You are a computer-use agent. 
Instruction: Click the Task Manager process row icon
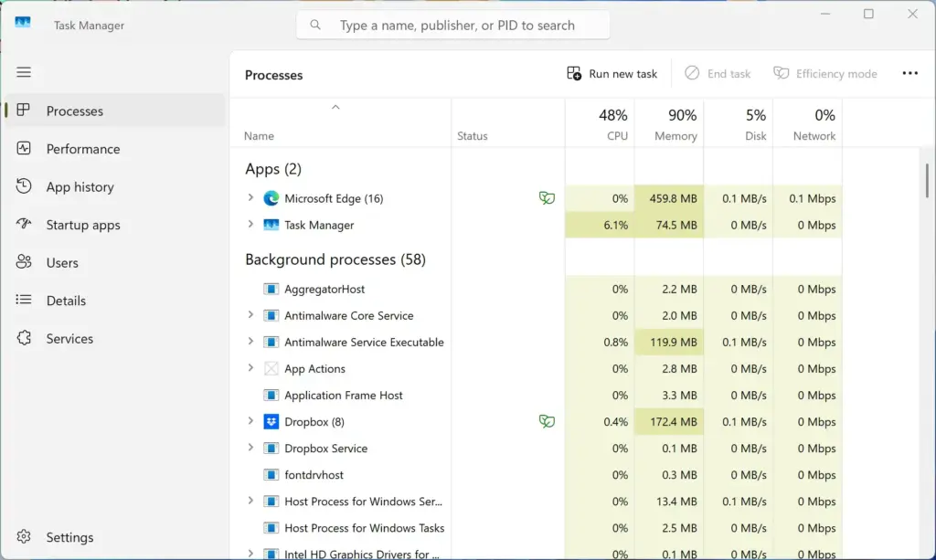coord(271,225)
